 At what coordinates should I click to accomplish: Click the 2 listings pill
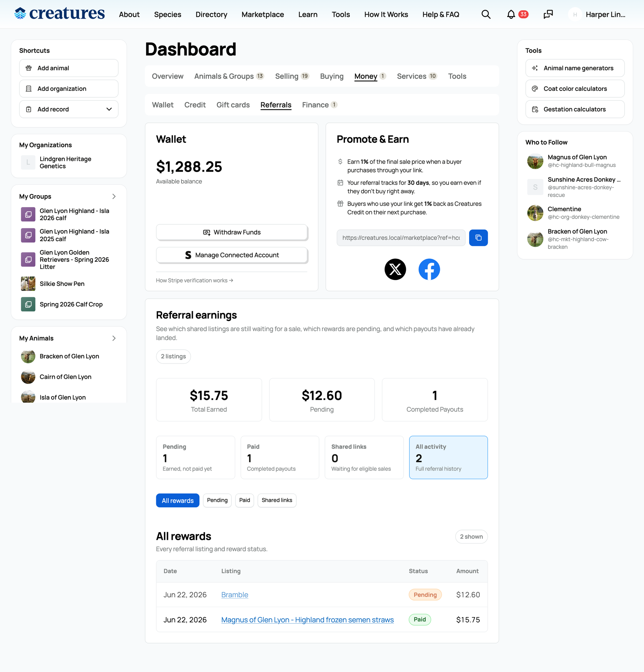(173, 356)
